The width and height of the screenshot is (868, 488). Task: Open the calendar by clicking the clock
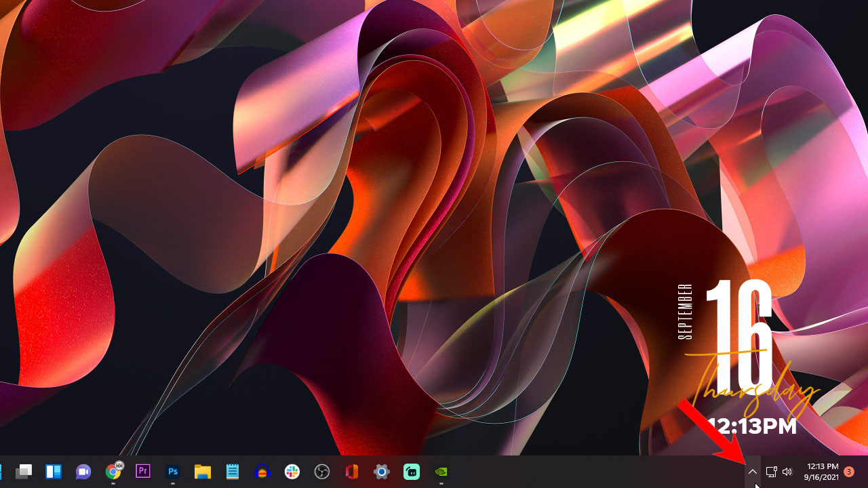(x=821, y=472)
